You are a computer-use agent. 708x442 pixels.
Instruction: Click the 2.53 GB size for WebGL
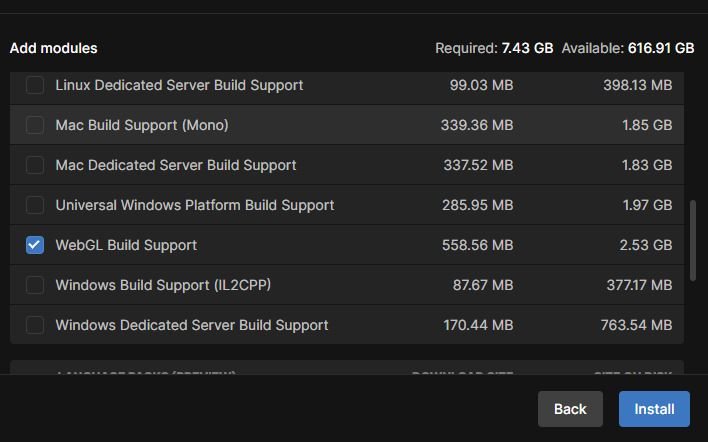[646, 245]
